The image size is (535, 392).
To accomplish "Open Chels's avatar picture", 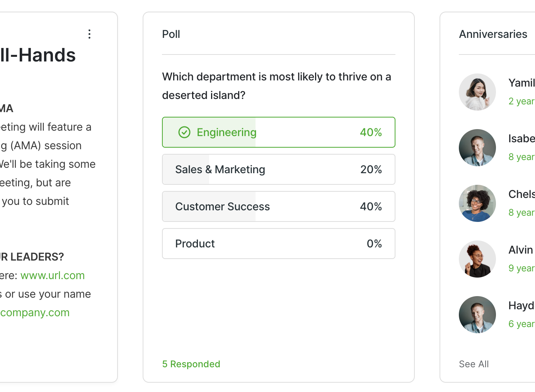I will [477, 203].
